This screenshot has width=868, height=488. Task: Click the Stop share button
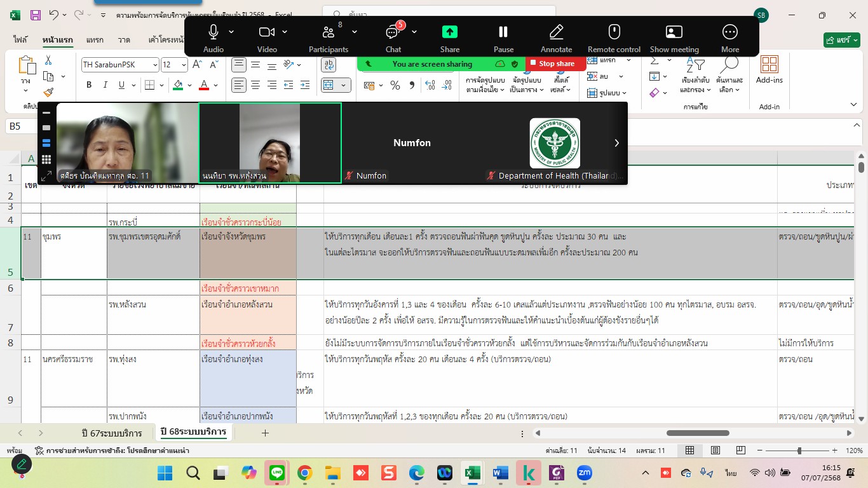pyautogui.click(x=552, y=64)
